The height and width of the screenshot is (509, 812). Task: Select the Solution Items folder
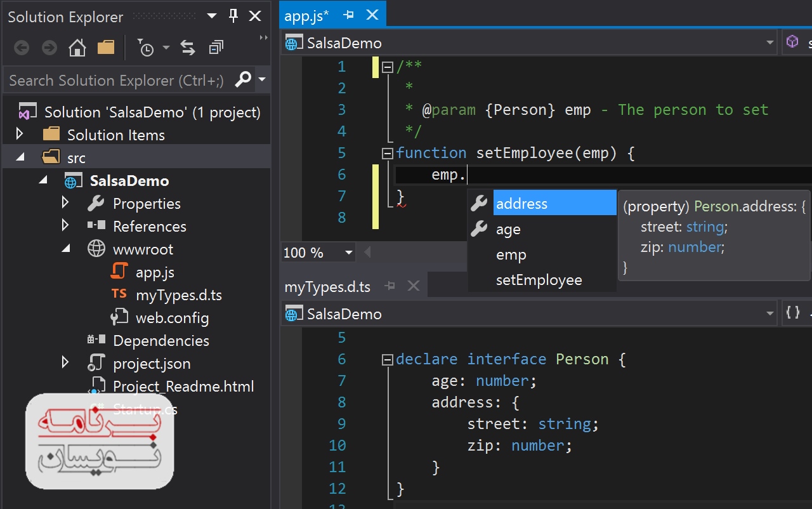pyautogui.click(x=116, y=135)
